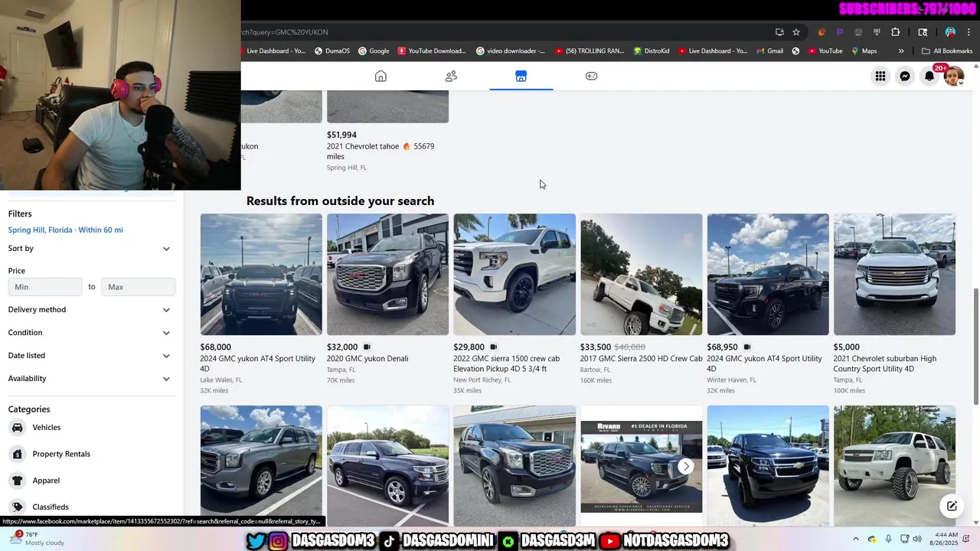Click the $51,994 Tahoe listing image
Image resolution: width=980 pixels, height=551 pixels.
pyautogui.click(x=387, y=106)
